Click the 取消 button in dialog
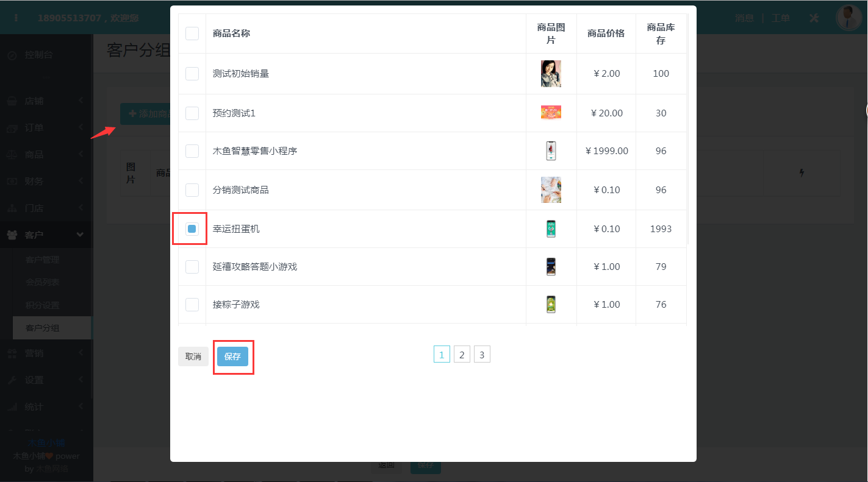Image resolution: width=868 pixels, height=482 pixels. click(x=193, y=356)
